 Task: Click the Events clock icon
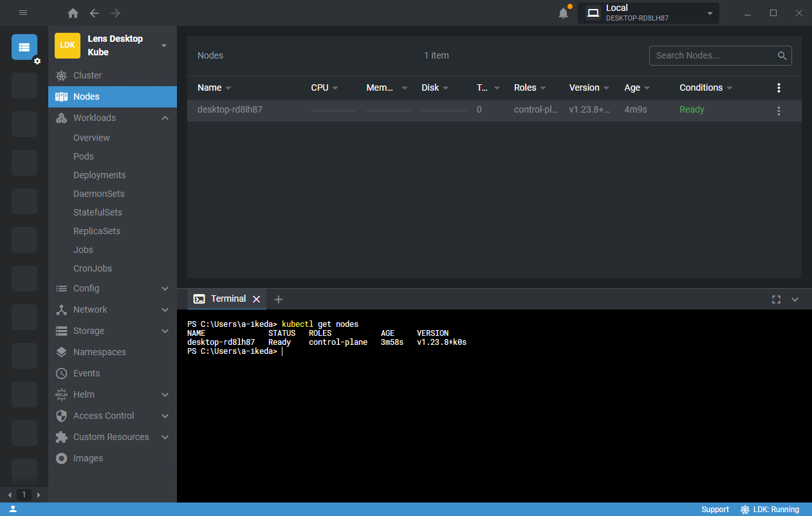tap(62, 373)
